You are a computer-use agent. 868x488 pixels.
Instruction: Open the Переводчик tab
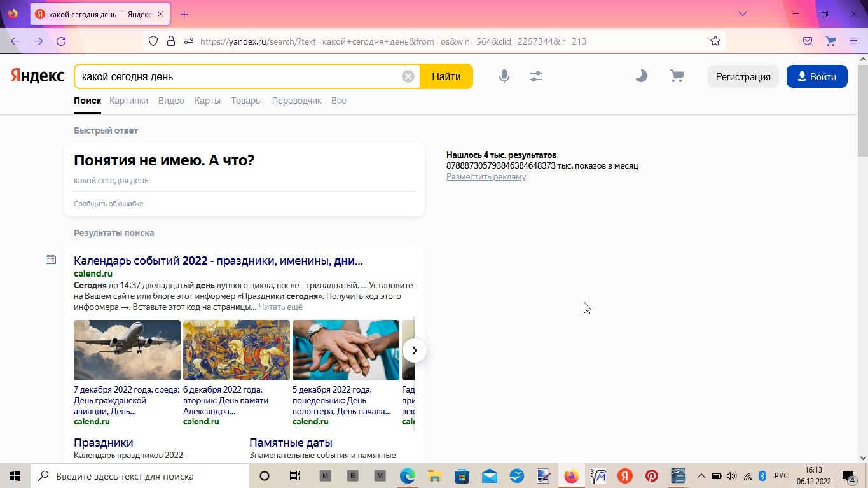click(296, 101)
